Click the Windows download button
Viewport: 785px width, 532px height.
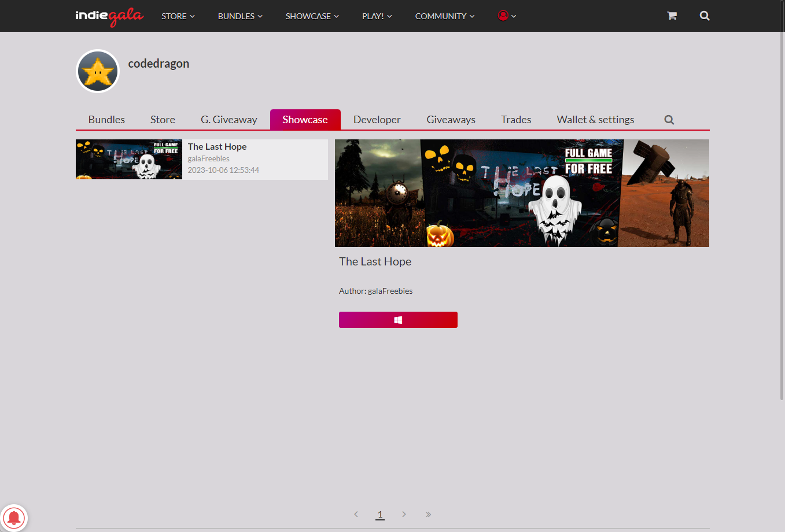click(398, 320)
